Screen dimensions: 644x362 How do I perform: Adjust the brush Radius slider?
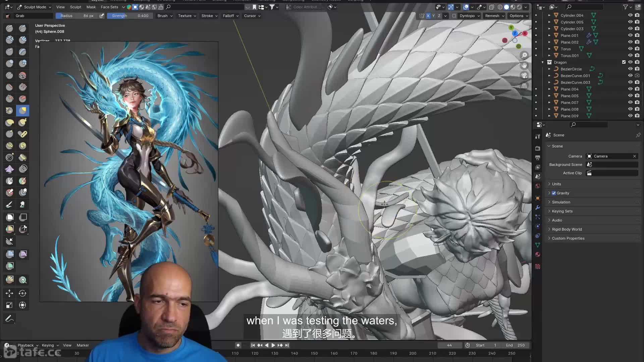click(77, 16)
